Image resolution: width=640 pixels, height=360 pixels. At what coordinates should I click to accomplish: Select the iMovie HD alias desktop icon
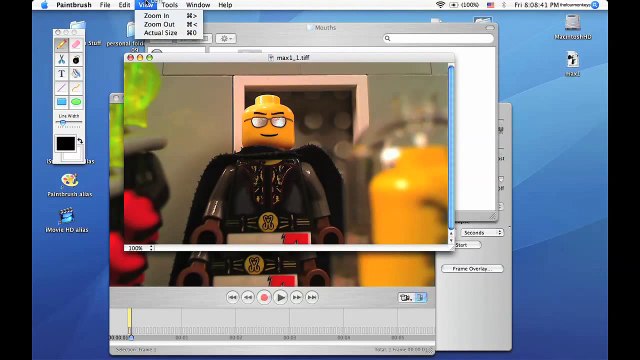point(67,220)
